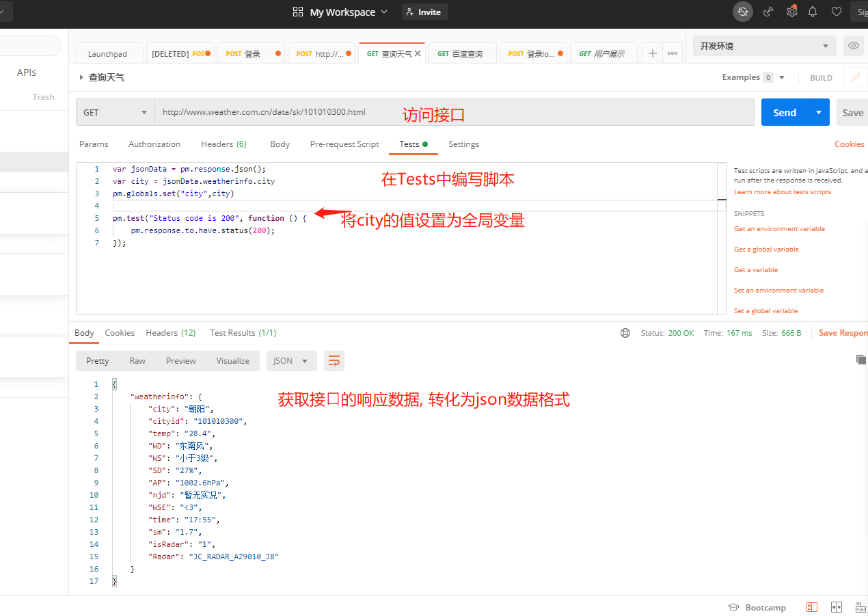Open the JSON format dropdown
Viewport: 868px width, 616px height.
point(292,361)
